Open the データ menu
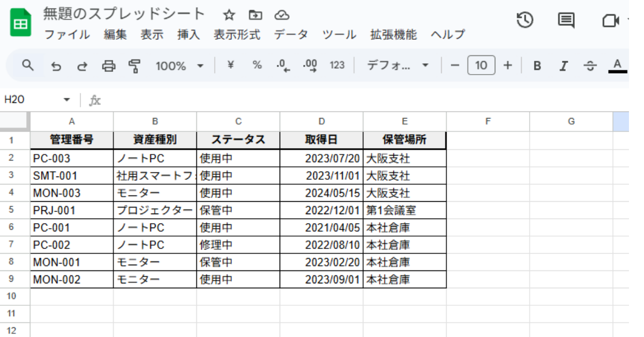 click(291, 35)
